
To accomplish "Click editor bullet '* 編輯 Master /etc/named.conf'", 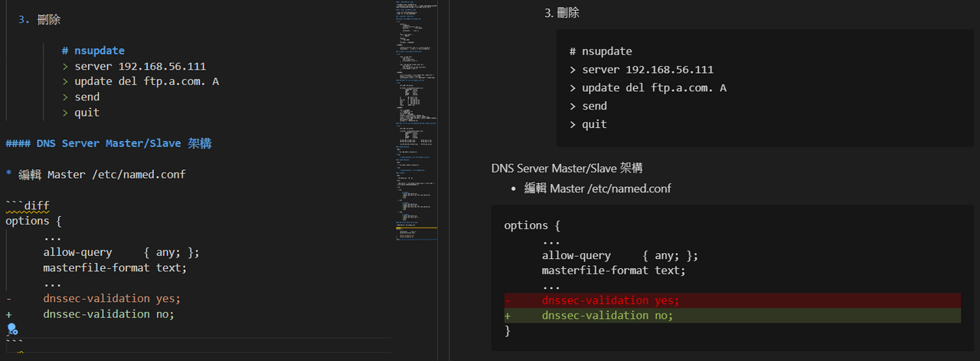I will pyautogui.click(x=96, y=174).
